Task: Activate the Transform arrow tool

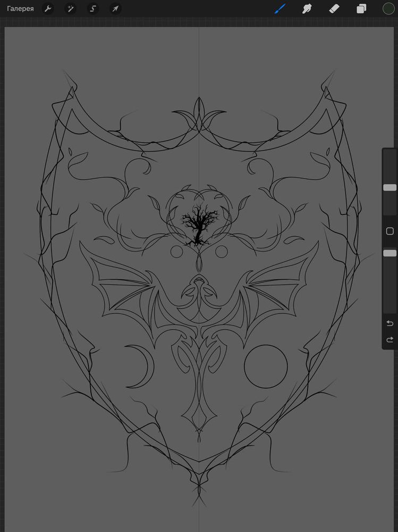Action: [x=115, y=9]
